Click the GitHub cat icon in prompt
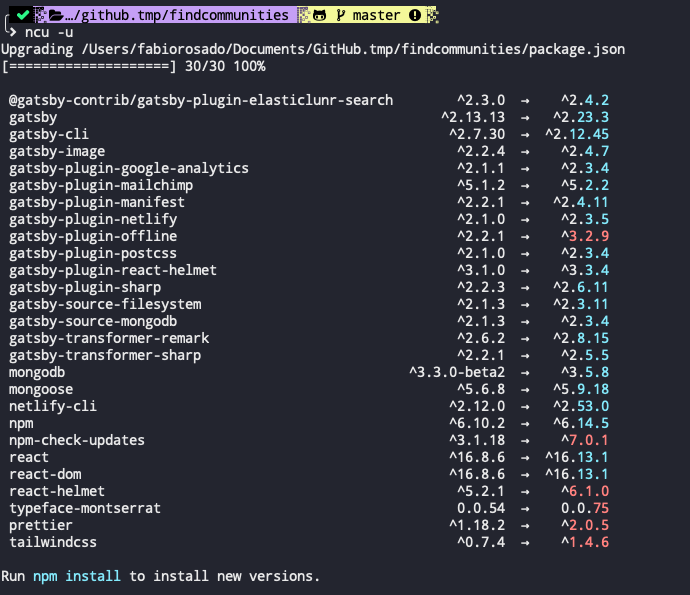 coord(317,15)
